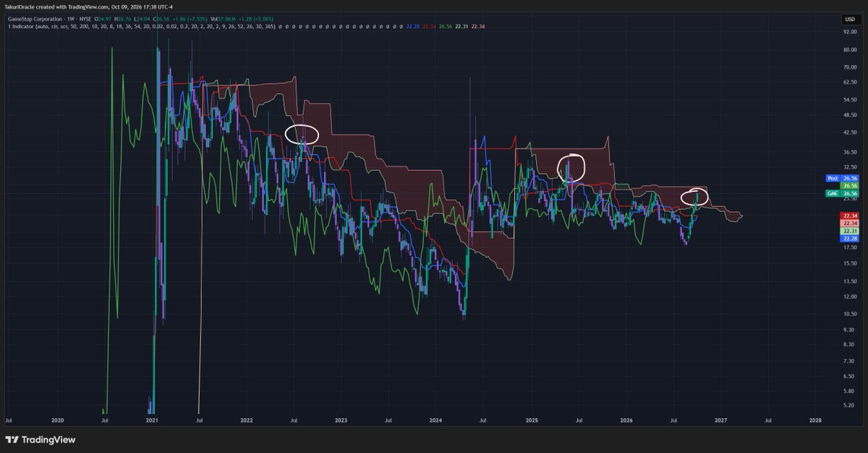This screenshot has height=453, width=868.
Task: Click the GameStop Corporation symbol title
Action: [36, 19]
